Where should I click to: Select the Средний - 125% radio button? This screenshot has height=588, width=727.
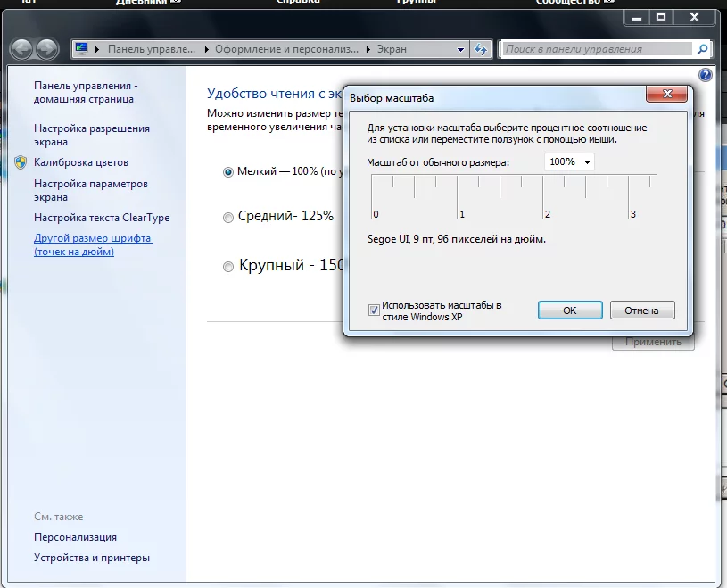[x=227, y=218]
